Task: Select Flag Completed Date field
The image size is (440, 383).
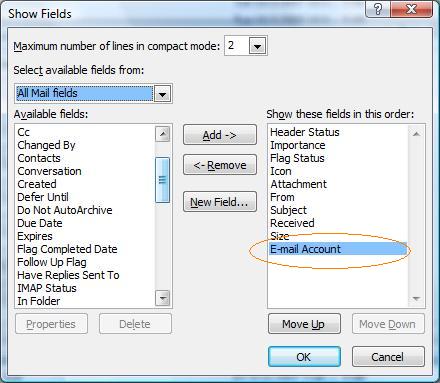Action: (67, 249)
